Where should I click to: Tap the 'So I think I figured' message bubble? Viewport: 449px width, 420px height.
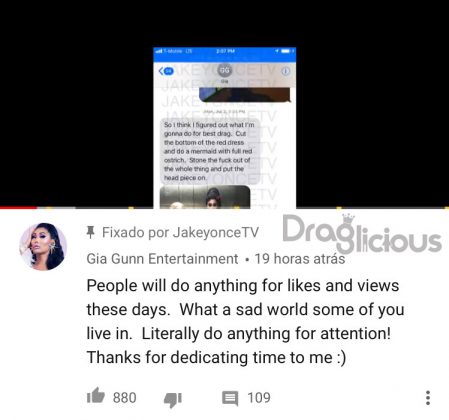[x=210, y=151]
